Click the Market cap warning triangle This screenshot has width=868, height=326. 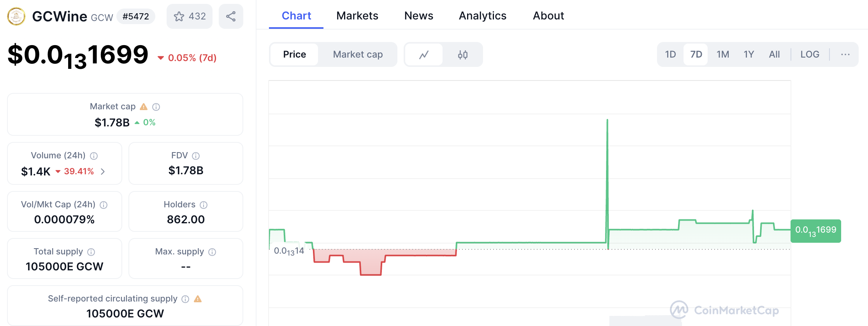click(x=144, y=107)
